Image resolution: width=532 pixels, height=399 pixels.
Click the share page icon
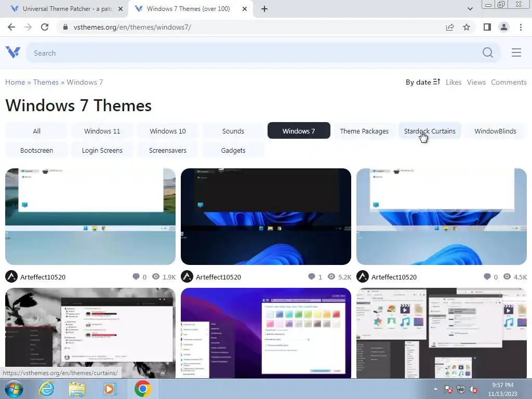click(x=449, y=27)
